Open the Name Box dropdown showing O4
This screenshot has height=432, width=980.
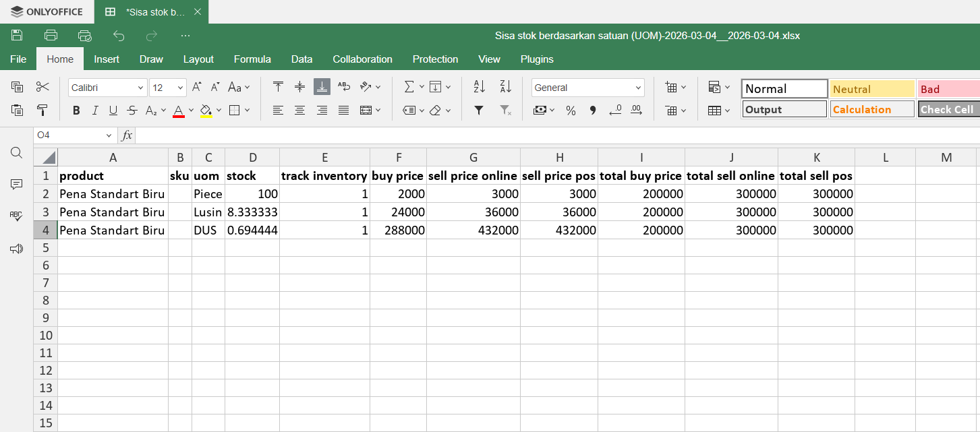pyautogui.click(x=109, y=135)
